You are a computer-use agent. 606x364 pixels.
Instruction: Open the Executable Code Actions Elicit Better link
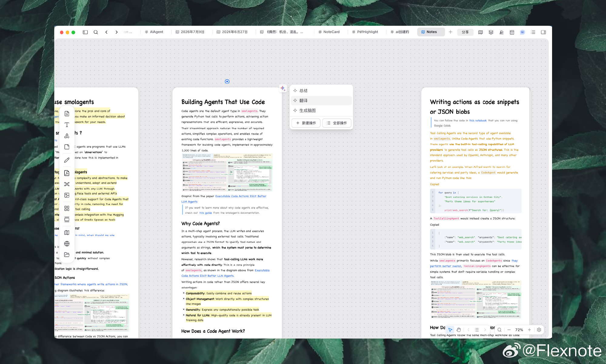241,196
